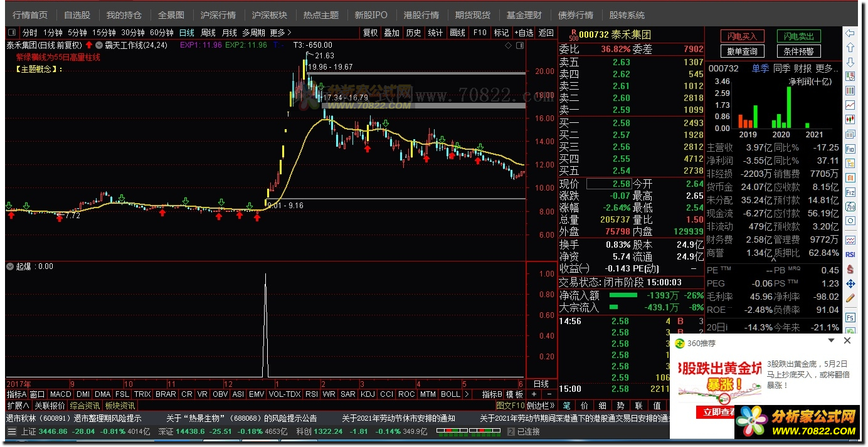Click the chart zoom-in plus button

click(x=534, y=394)
